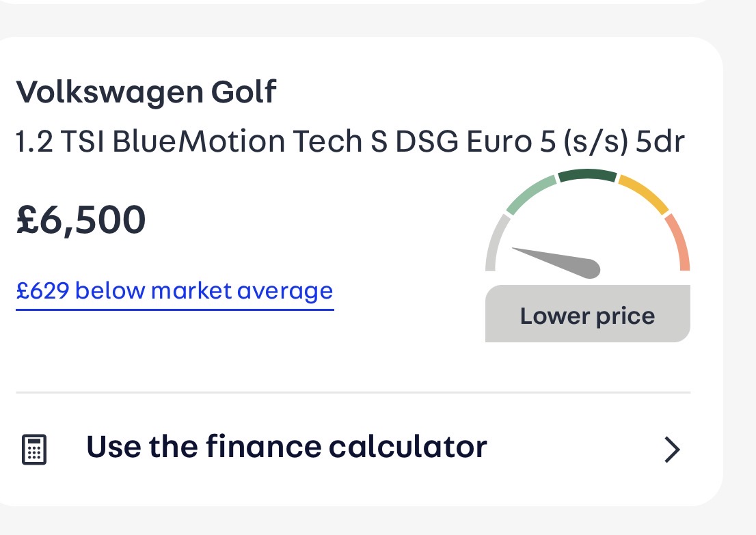Tap the Use the finance calculator label
The image size is (756, 535).
tap(286, 447)
